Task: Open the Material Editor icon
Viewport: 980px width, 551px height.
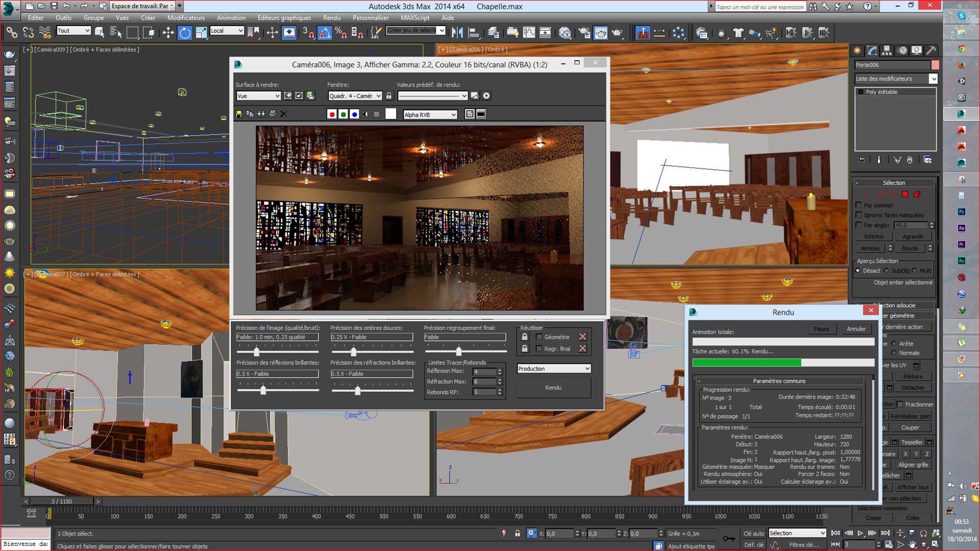Action: click(x=565, y=33)
